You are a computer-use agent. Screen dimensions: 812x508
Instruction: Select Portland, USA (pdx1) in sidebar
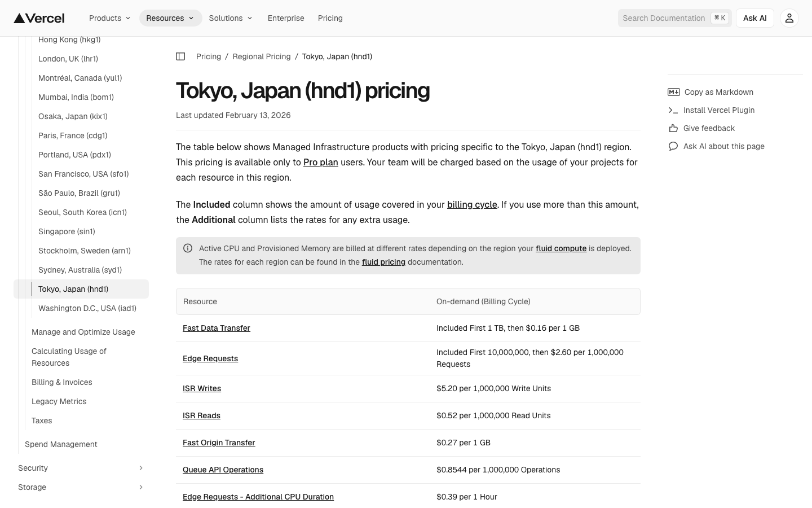pyautogui.click(x=74, y=155)
